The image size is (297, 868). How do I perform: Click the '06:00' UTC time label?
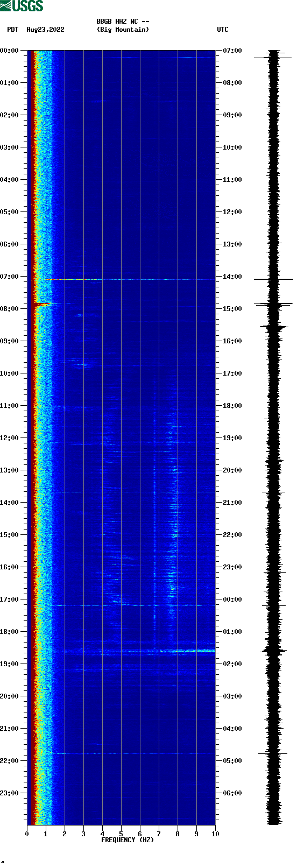tap(232, 793)
